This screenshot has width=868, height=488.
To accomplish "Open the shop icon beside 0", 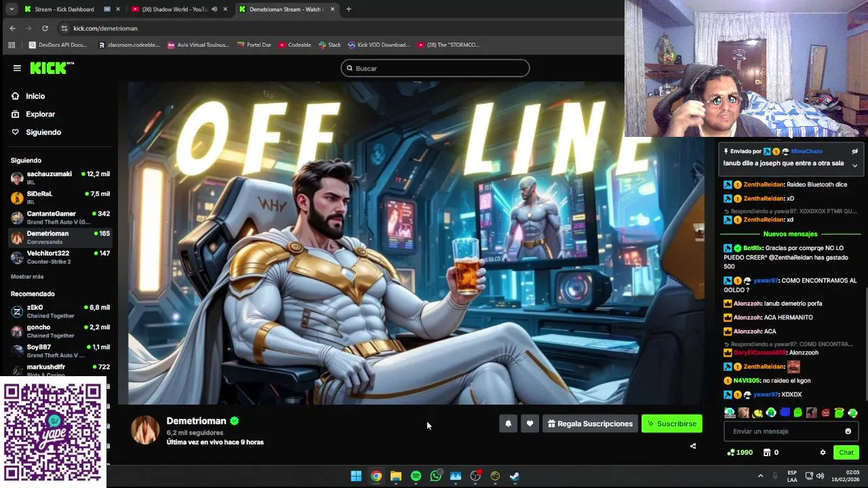I will tap(767, 452).
